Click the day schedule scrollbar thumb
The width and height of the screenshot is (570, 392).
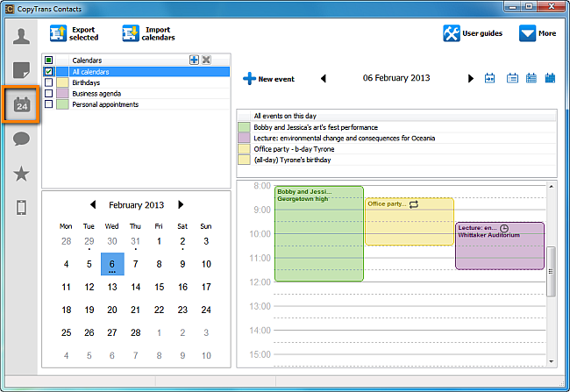(x=551, y=272)
